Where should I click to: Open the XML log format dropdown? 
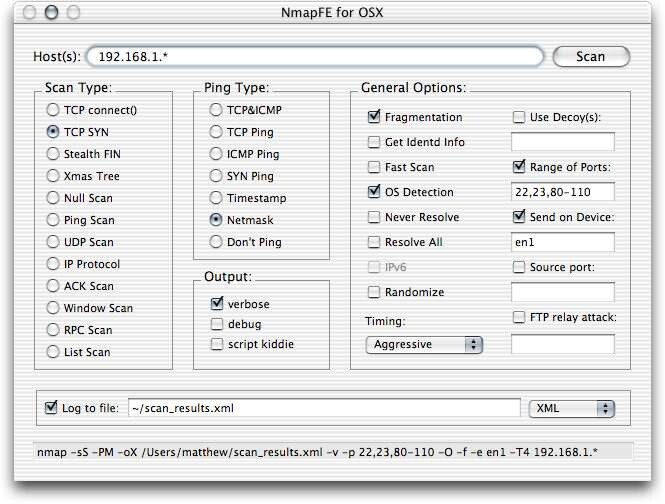[x=572, y=409]
